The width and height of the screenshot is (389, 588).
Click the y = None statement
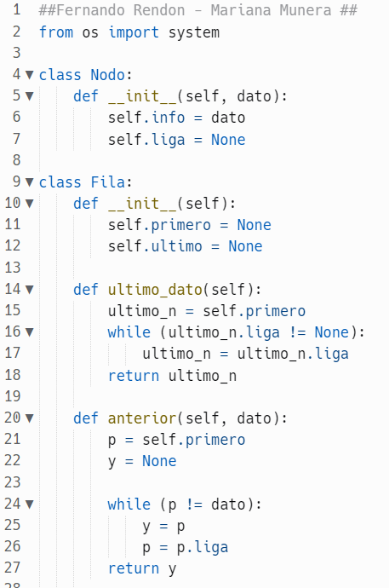click(x=142, y=461)
